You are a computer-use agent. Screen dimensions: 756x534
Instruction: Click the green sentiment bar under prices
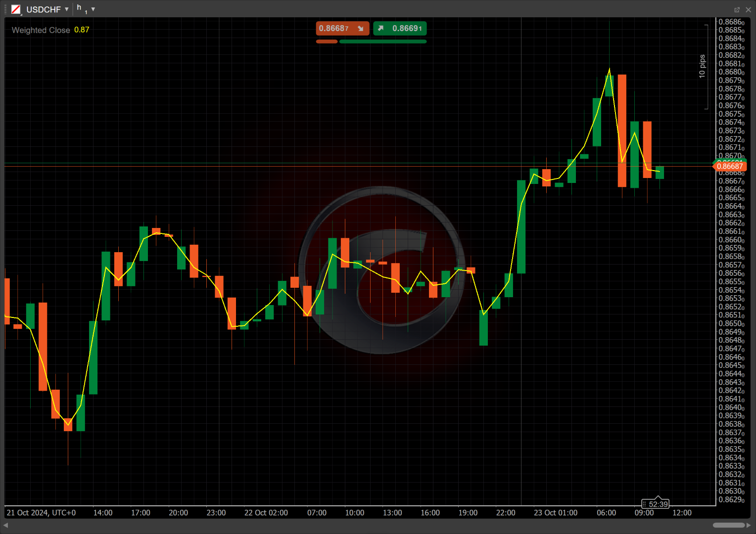point(382,42)
